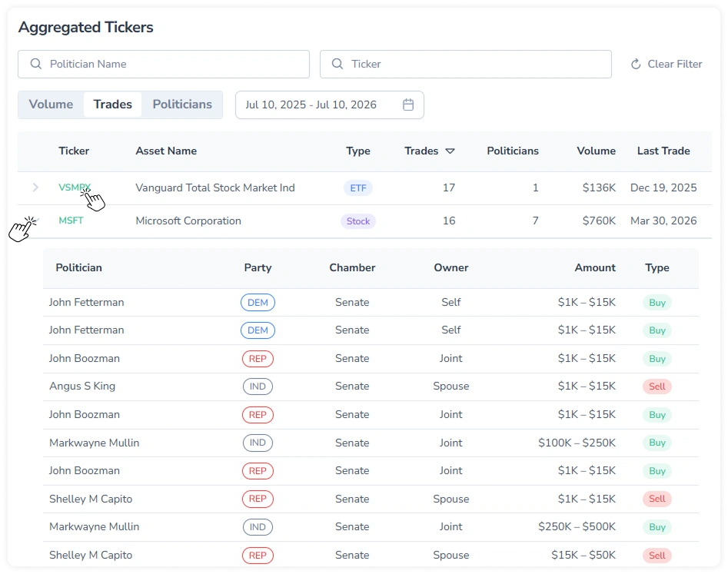Click the DEM party badge for first John Fetterman row
This screenshot has width=728, height=574.
click(258, 303)
